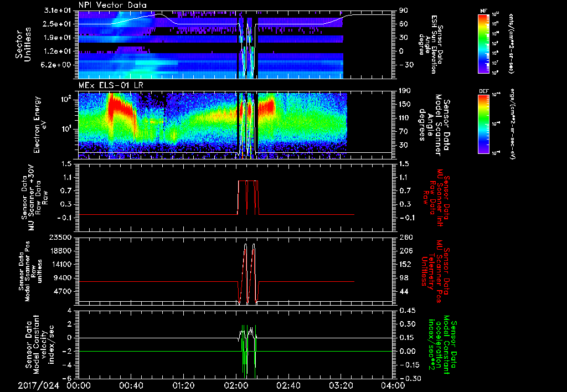Image resolution: width=567 pixels, height=392 pixels.
Task: Click the '04:00' time axis label
Action: (x=393, y=385)
